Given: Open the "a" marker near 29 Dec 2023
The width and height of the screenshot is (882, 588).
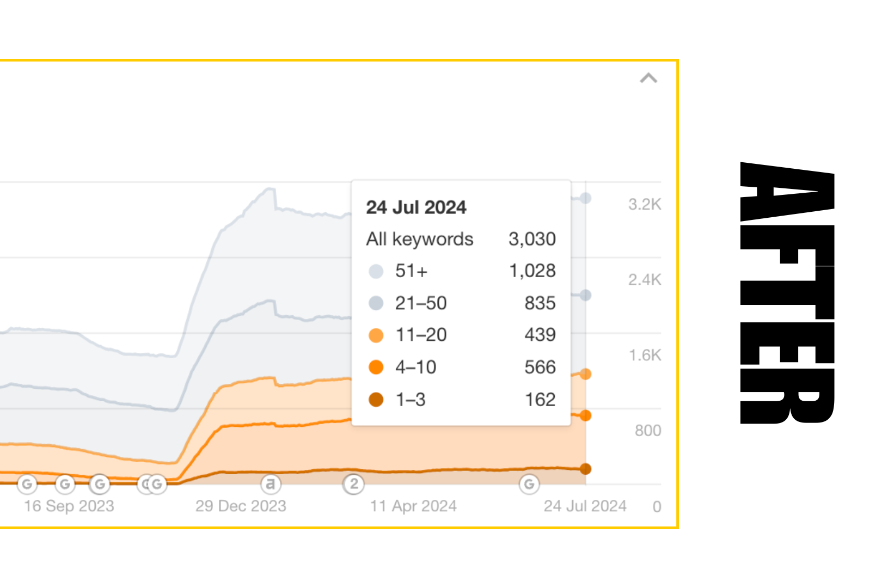Looking at the screenshot, I should pyautogui.click(x=271, y=483).
